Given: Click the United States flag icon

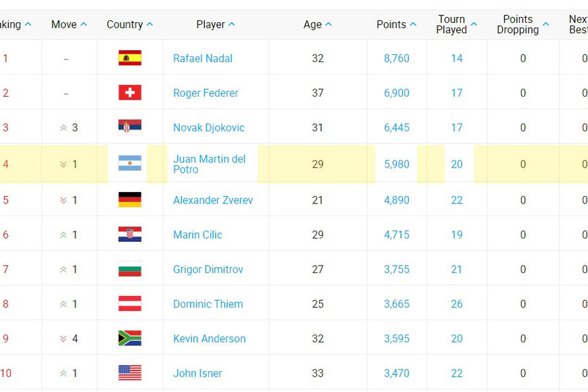Looking at the screenshot, I should tap(130, 373).
